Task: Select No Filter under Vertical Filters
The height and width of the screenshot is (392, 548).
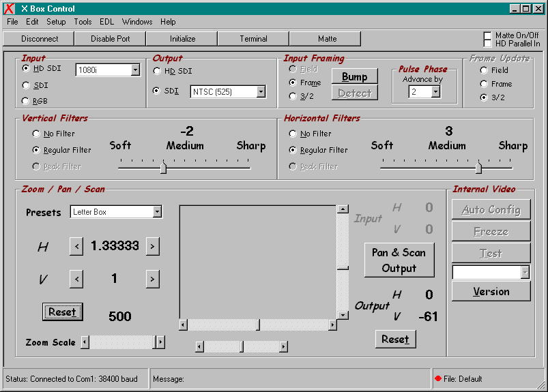Action: (37, 134)
